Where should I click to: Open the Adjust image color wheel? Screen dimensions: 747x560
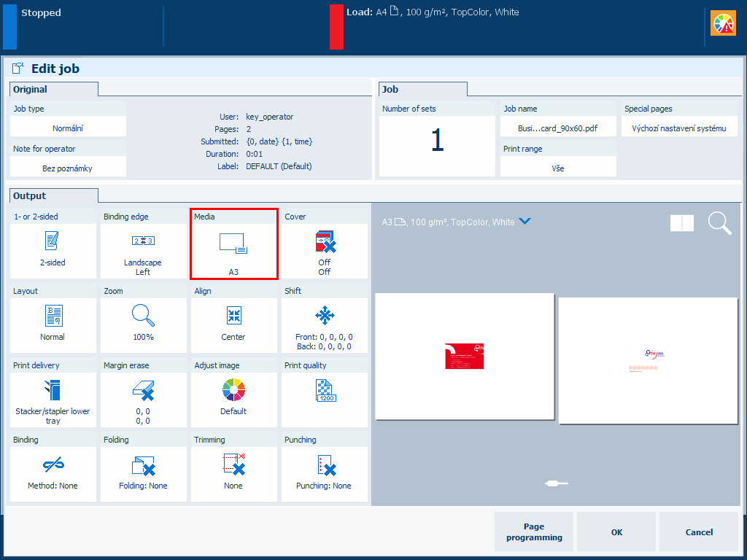[x=233, y=390]
